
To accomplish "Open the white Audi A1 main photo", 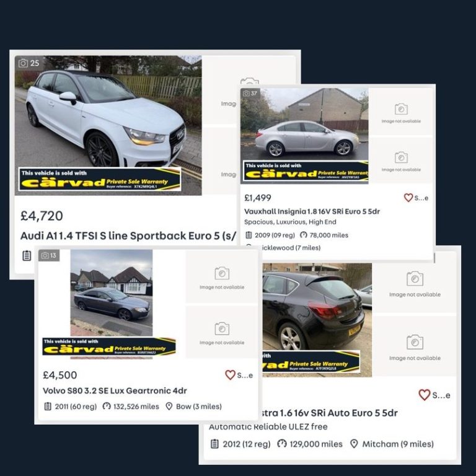I will click(x=108, y=125).
